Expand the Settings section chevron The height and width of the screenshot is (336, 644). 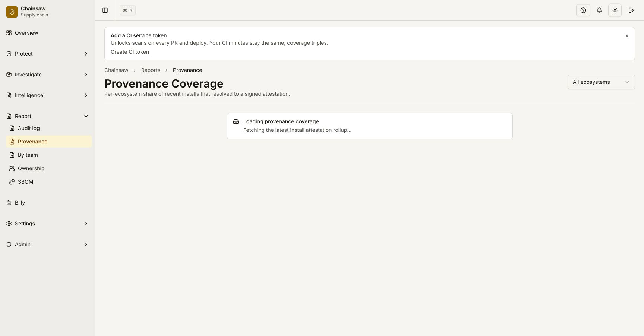click(x=86, y=224)
